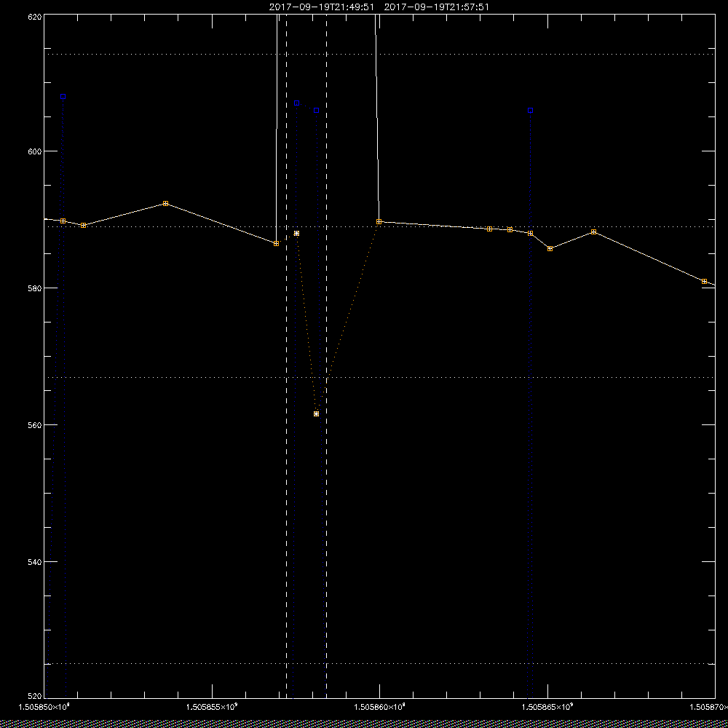Select the blue square near 607 between dashed lines
The image size is (728, 728).
(297, 103)
